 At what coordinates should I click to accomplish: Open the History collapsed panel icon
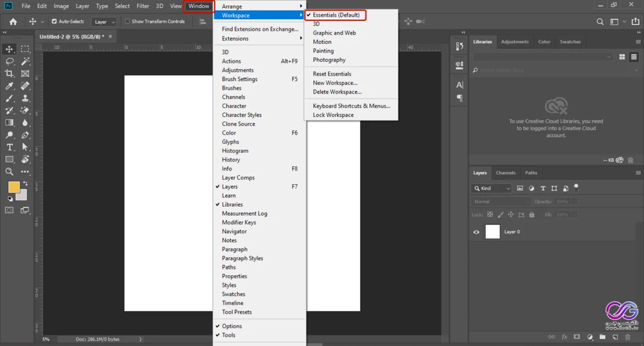[x=459, y=47]
